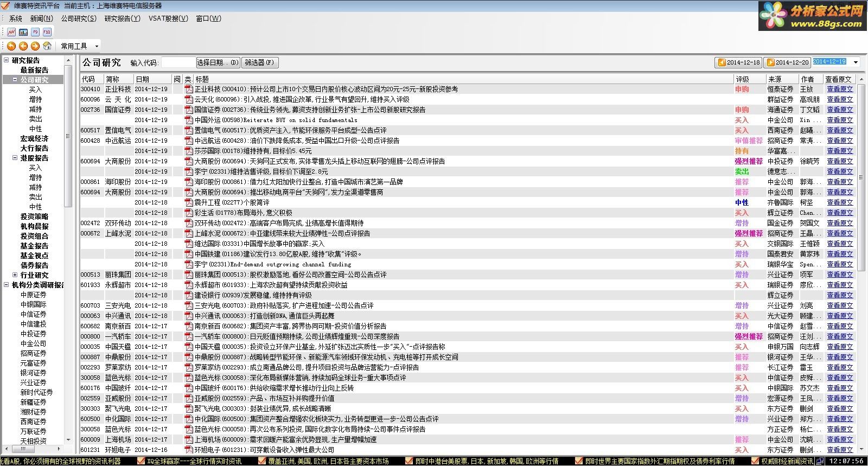Select 中金公司 in the institution tree
The height and width of the screenshot is (466, 868).
33,343
